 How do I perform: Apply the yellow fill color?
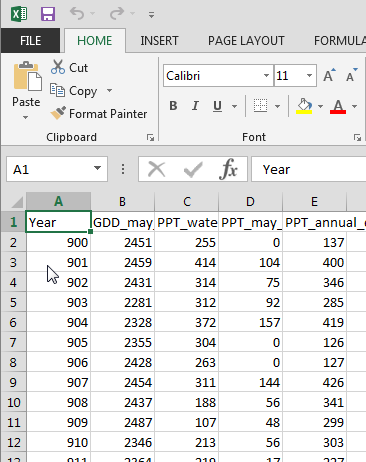(x=304, y=106)
